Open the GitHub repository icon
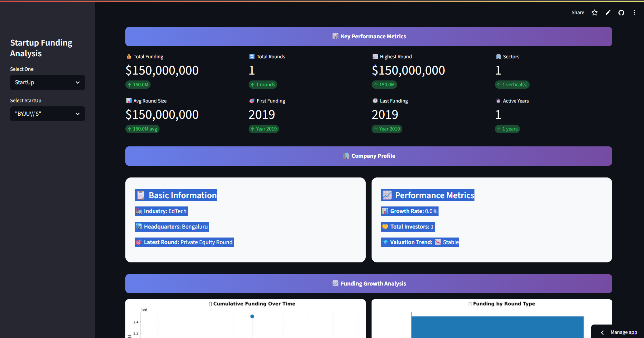This screenshot has width=644, height=338. point(621,13)
